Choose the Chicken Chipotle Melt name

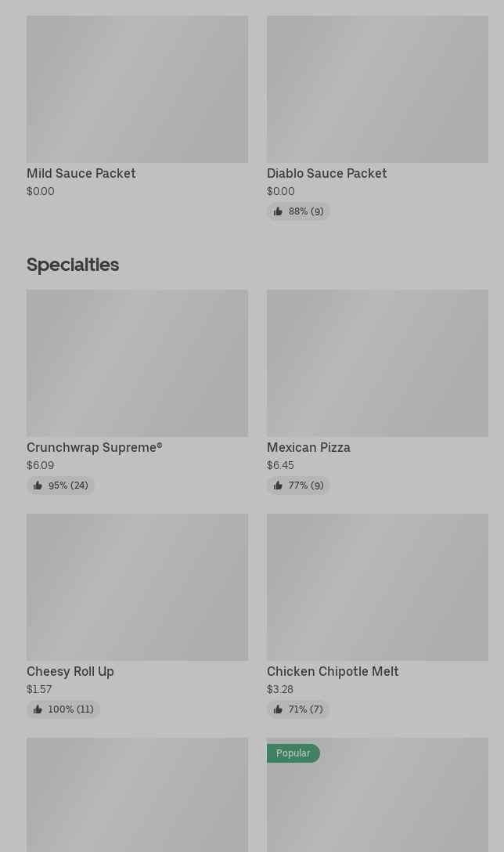click(333, 671)
